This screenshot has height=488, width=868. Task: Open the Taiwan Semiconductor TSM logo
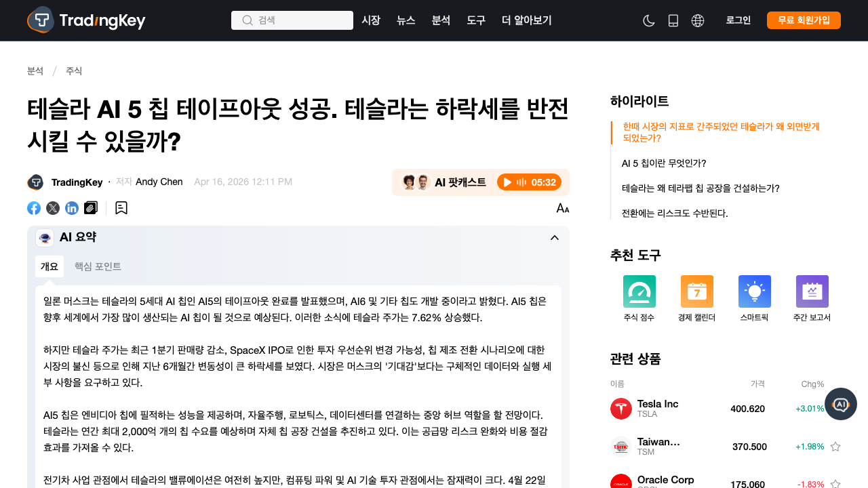[x=621, y=447]
